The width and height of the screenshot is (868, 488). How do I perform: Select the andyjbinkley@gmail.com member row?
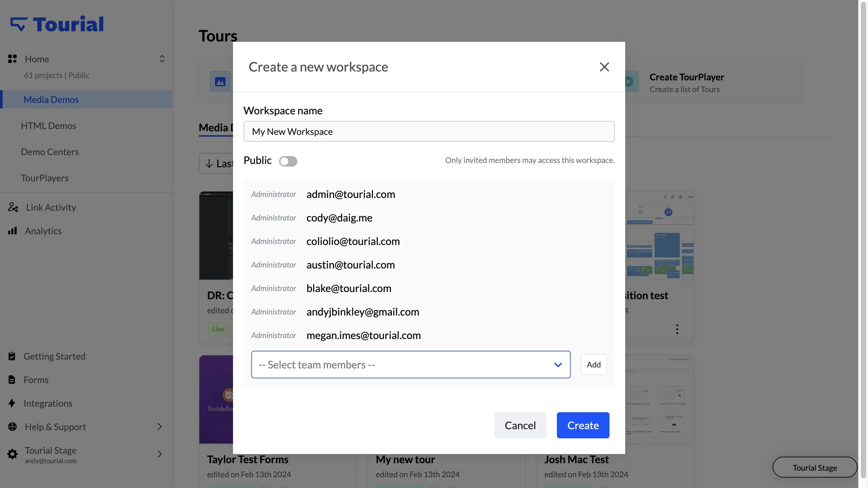429,312
